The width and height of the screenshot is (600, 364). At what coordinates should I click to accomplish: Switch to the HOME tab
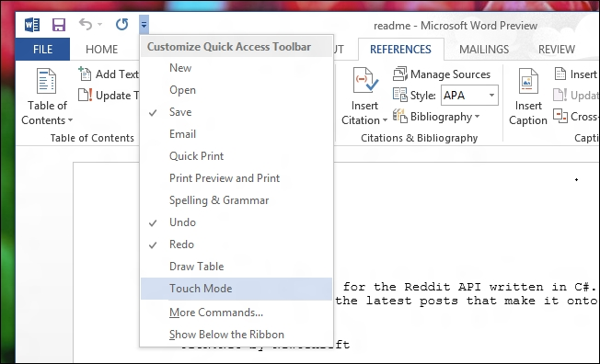click(102, 50)
